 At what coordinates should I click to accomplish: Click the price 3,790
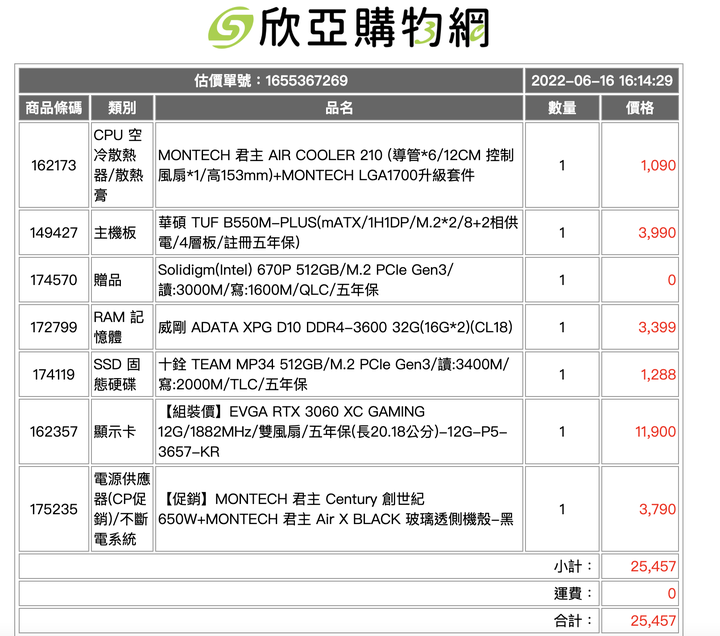pos(658,509)
